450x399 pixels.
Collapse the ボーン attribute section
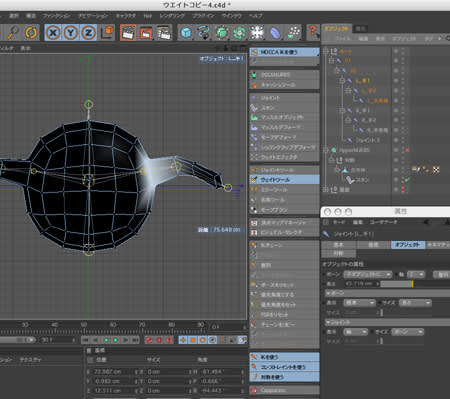pos(328,293)
